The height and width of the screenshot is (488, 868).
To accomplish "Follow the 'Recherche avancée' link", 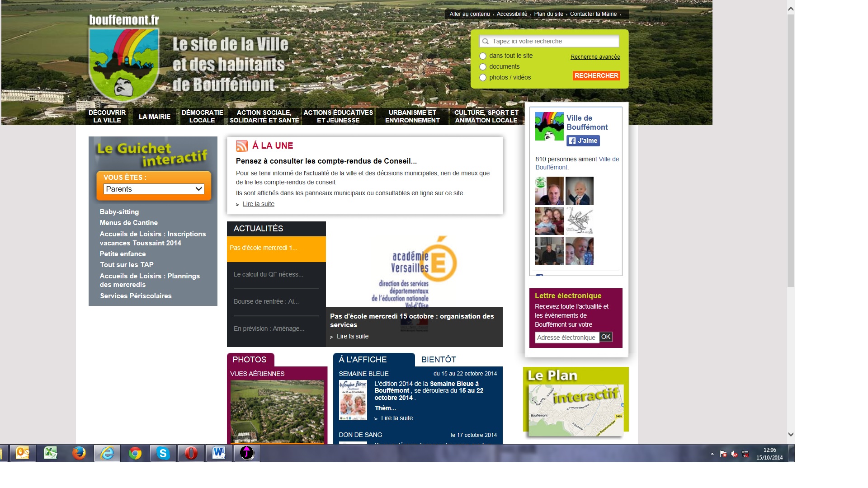I will 595,57.
